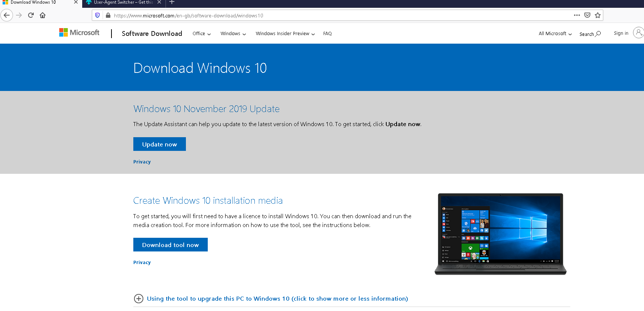
Task: Switch to the Download Windows 10 tab
Action: tap(40, 3)
